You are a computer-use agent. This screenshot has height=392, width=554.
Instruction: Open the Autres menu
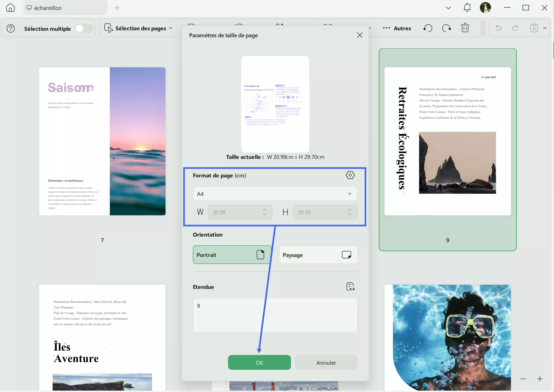[x=397, y=28]
